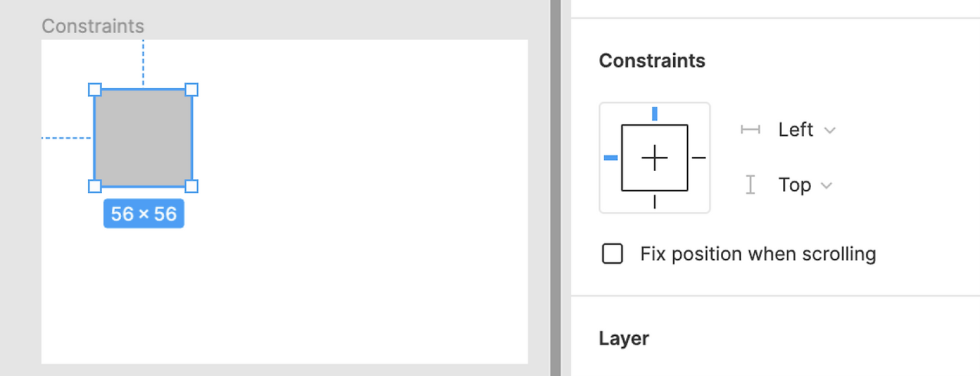Open the Top vertical constraint dropdown

click(805, 185)
